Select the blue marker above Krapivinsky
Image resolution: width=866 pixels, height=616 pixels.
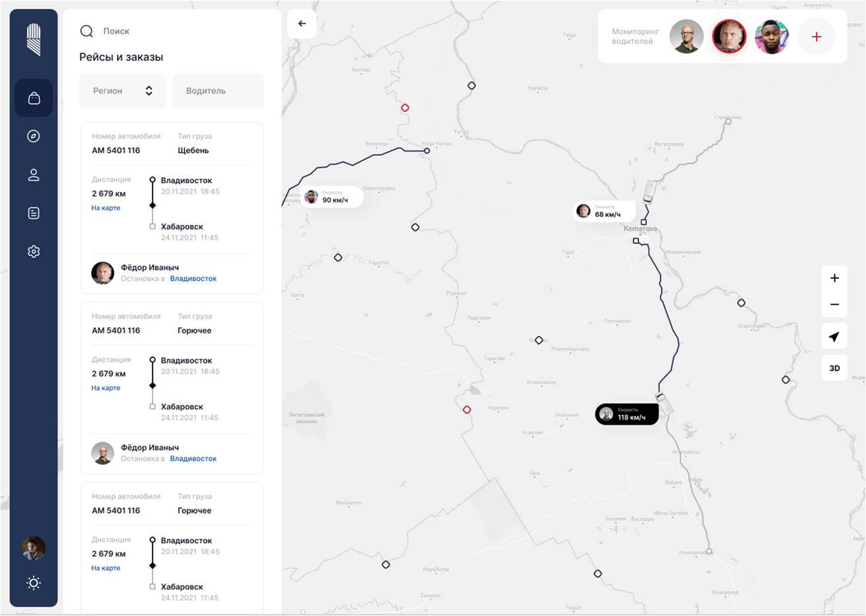pyautogui.click(x=741, y=303)
